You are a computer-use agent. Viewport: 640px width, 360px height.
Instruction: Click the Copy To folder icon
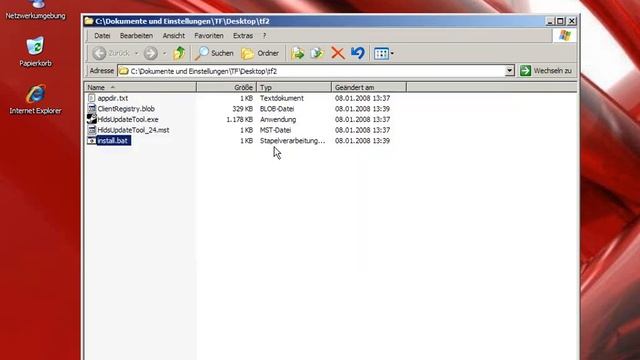click(317, 53)
